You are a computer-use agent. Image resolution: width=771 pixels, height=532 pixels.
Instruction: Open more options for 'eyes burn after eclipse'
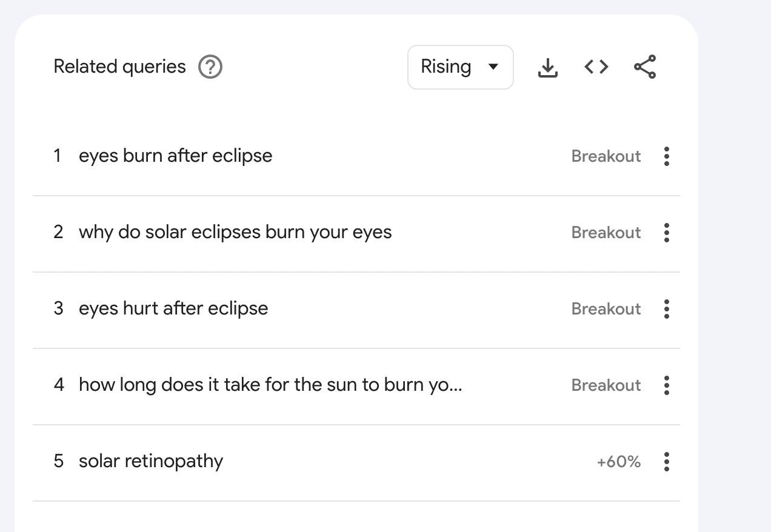[667, 156]
